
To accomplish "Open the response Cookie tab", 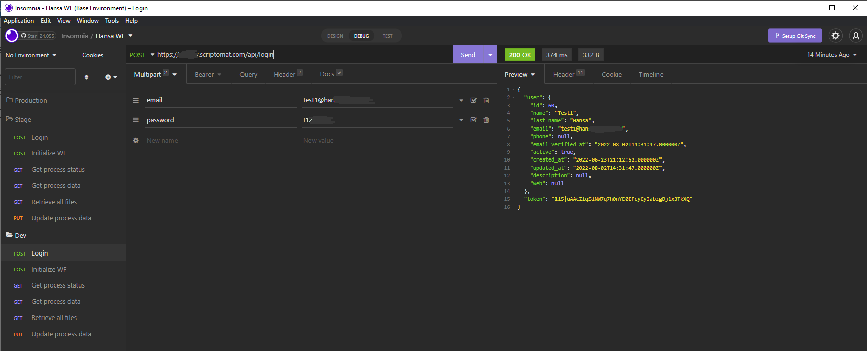I will [612, 74].
